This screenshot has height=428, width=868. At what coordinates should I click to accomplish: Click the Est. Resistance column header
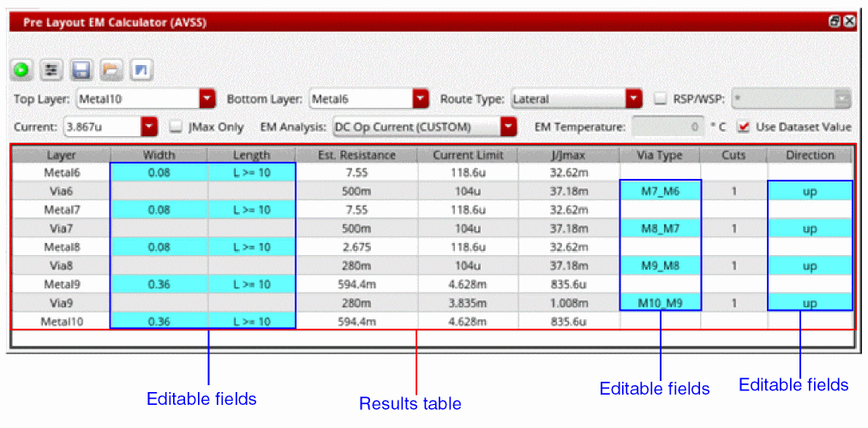click(357, 156)
